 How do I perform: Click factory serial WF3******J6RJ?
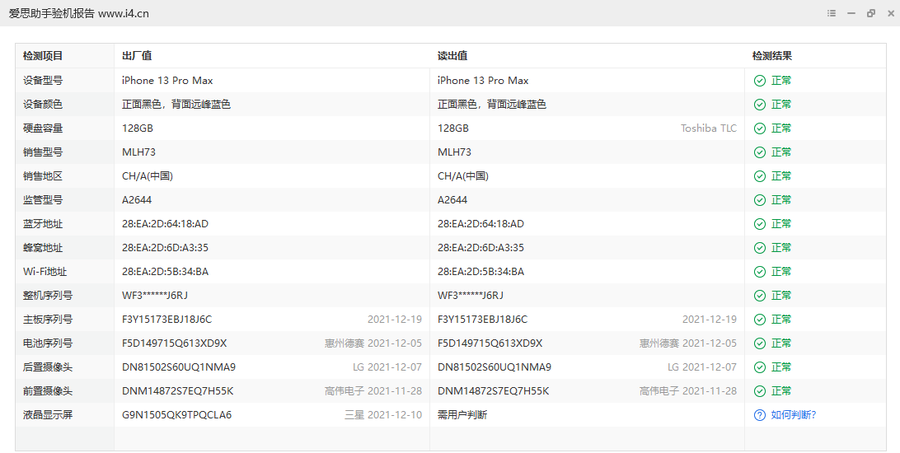(x=154, y=295)
